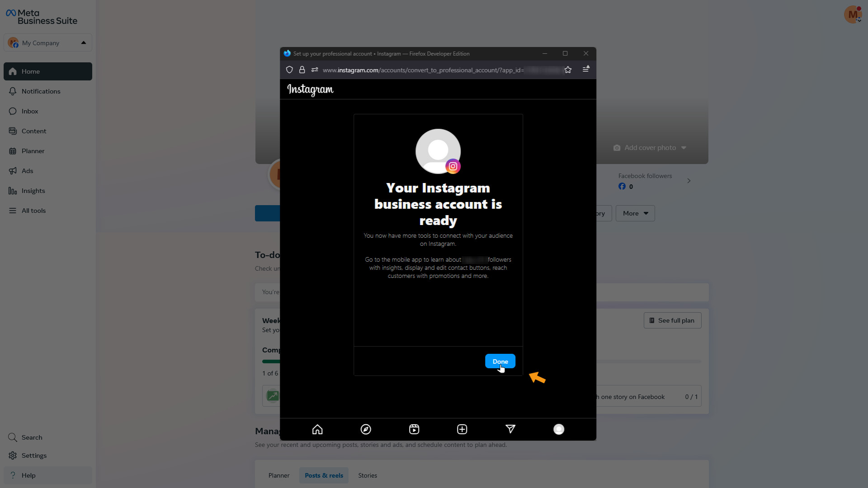Screen dimensions: 868x488
Task: Open the site permissions icon in address bar
Action: (x=315, y=70)
